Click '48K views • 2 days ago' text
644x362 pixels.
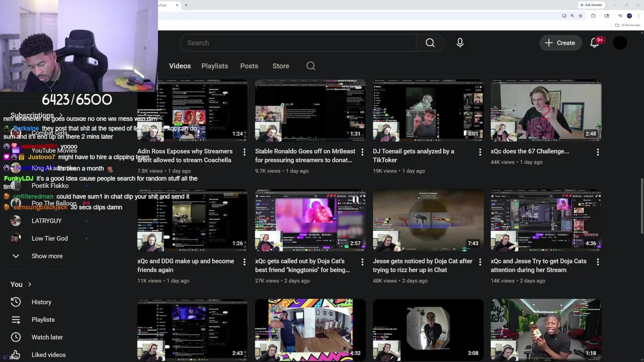pos(400,281)
